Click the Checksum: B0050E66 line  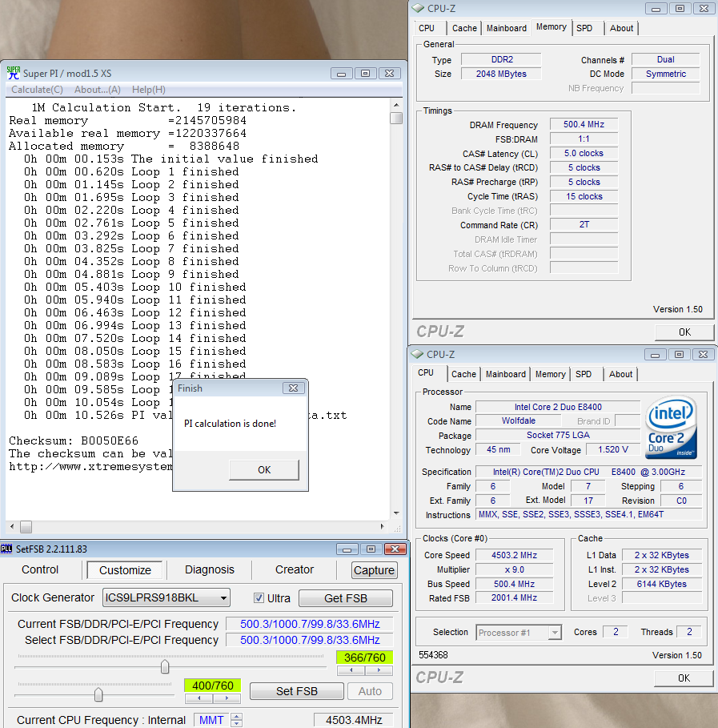point(74,440)
